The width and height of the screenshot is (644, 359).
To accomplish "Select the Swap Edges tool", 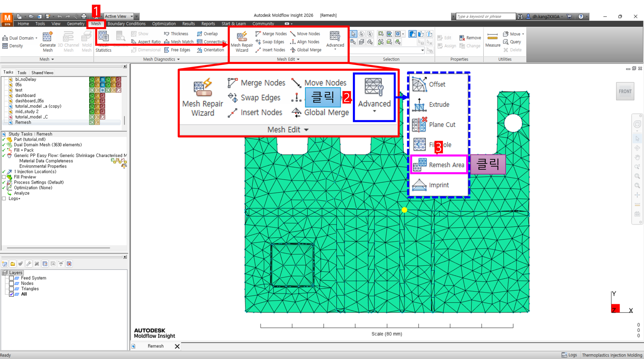I will click(270, 42).
